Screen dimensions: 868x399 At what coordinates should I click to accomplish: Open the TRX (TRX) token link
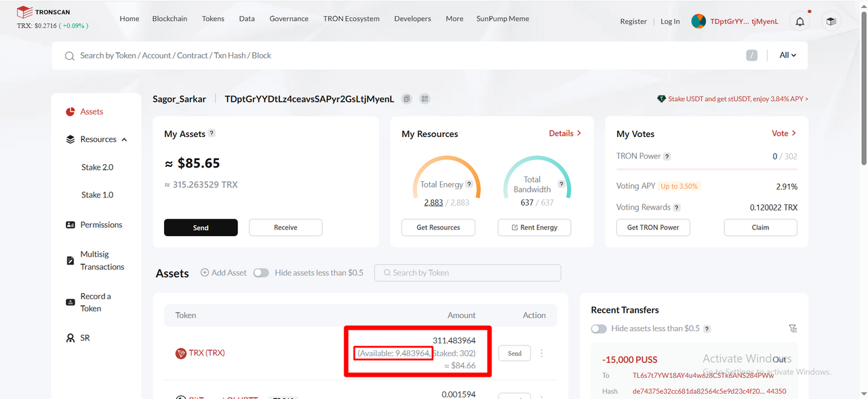pyautogui.click(x=207, y=353)
